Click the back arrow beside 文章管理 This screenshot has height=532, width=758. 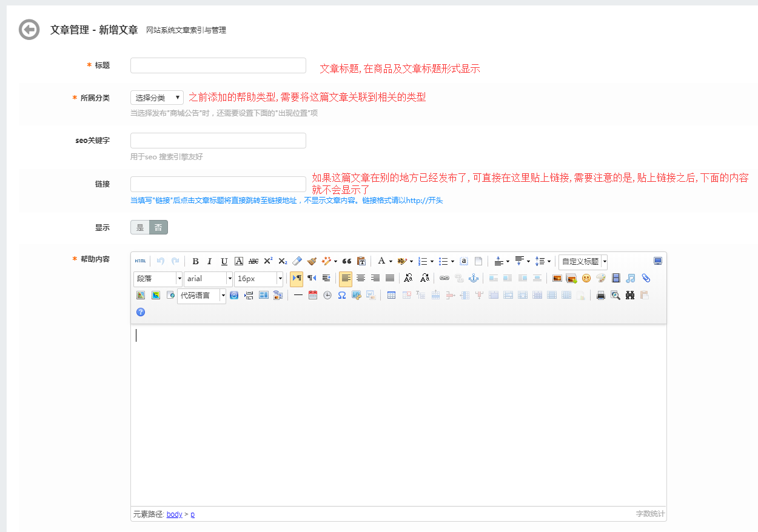tap(29, 30)
